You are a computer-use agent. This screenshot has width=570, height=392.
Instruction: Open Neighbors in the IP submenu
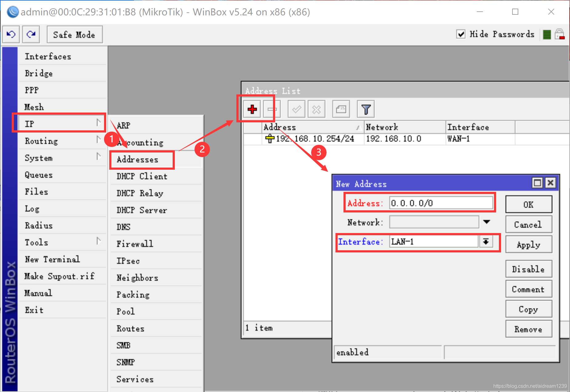[x=156, y=278]
